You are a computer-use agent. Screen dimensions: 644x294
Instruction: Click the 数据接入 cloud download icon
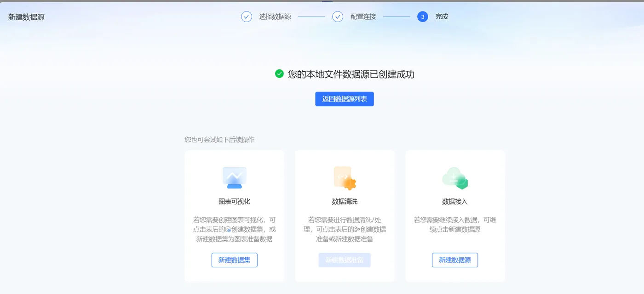[x=455, y=178]
